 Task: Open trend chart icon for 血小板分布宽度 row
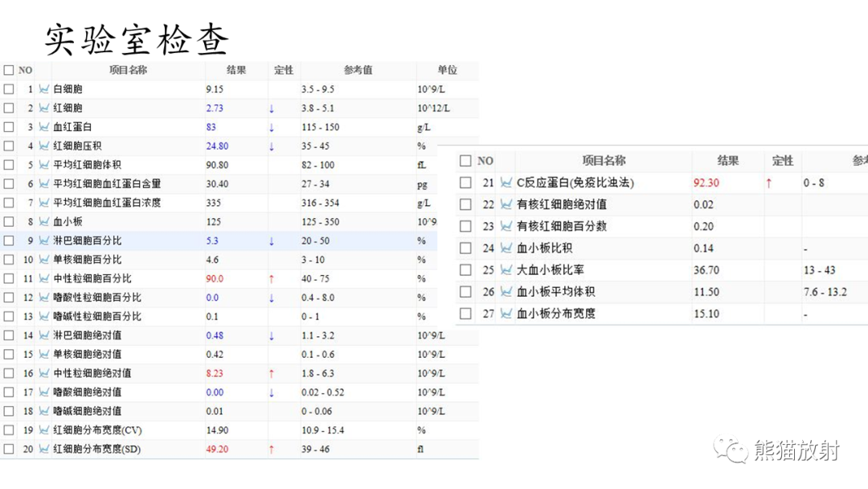(506, 314)
